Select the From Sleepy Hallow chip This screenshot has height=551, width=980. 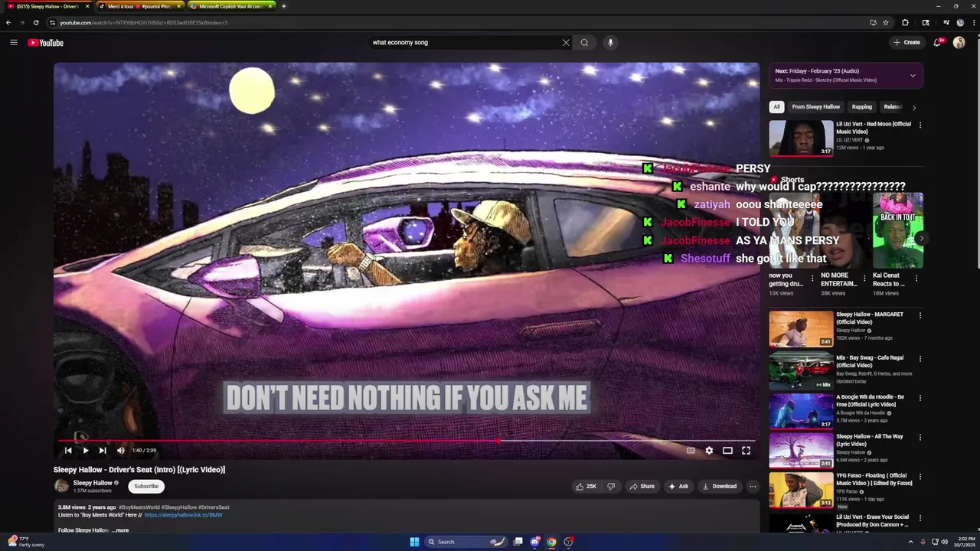click(815, 107)
